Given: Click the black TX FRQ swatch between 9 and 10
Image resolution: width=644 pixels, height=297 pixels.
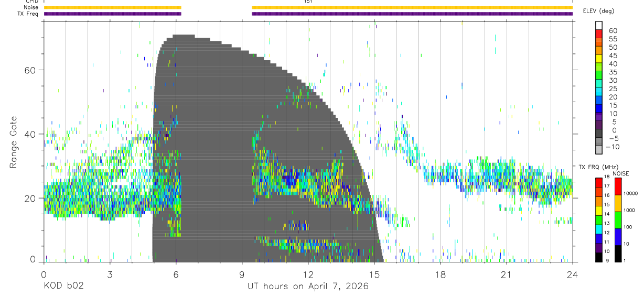Looking at the screenshot, I should point(599,257).
